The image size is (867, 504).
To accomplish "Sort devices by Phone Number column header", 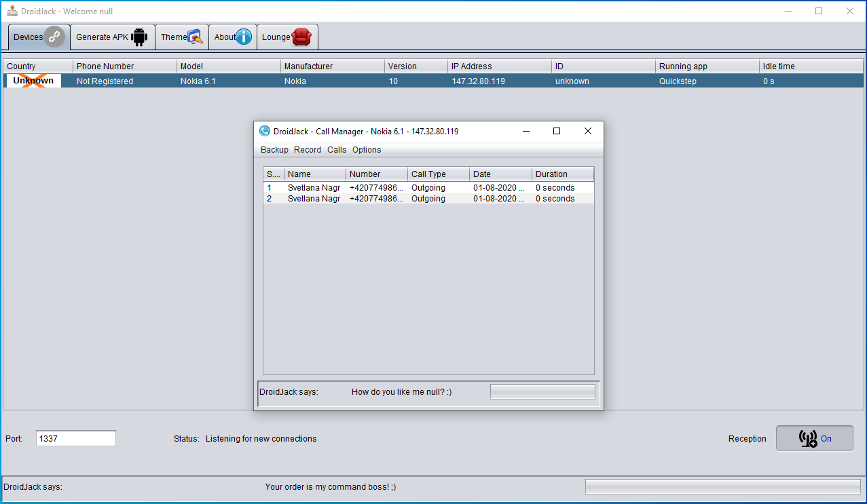I will click(125, 66).
